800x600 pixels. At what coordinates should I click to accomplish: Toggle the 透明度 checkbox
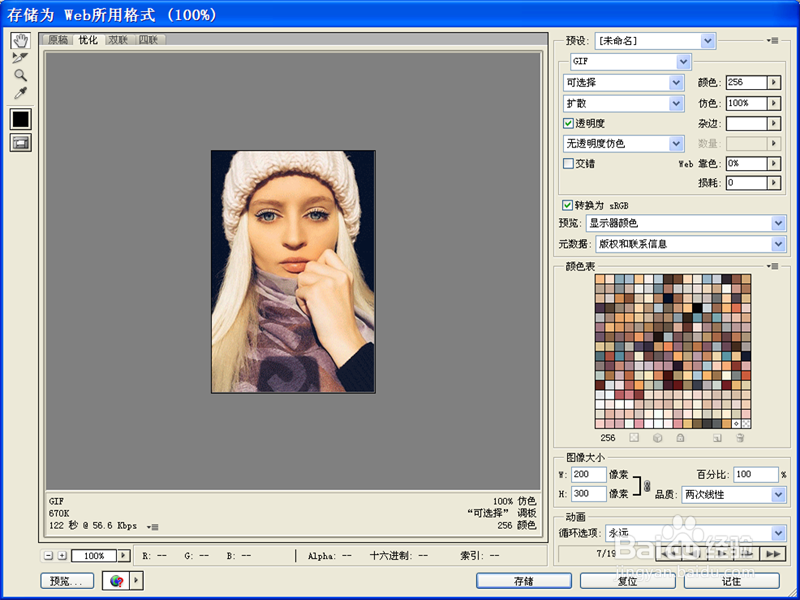point(568,123)
